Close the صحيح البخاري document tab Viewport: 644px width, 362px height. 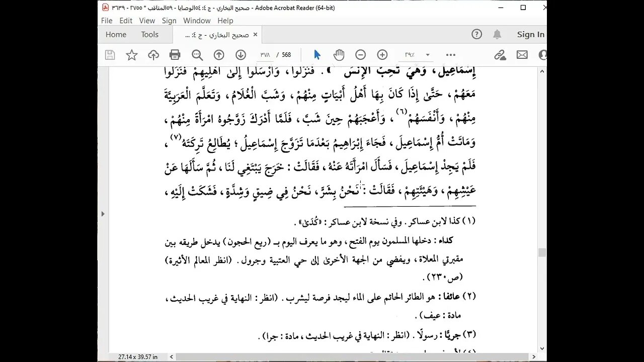[255, 35]
